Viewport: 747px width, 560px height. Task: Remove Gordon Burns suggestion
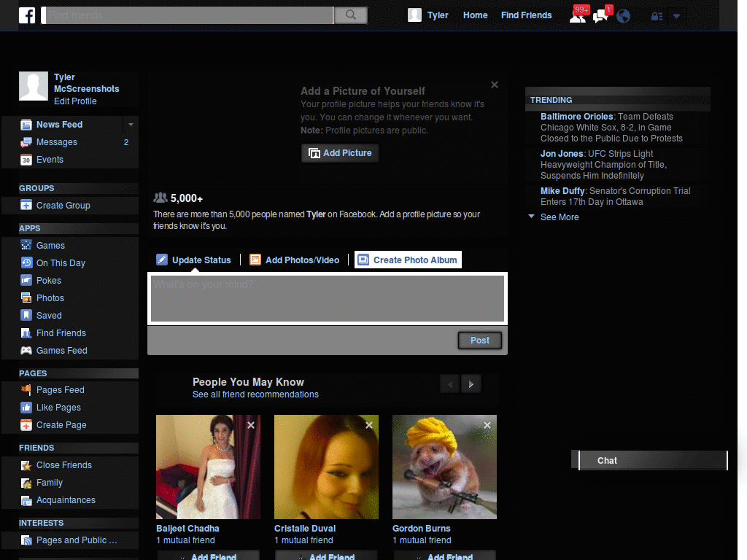487,425
